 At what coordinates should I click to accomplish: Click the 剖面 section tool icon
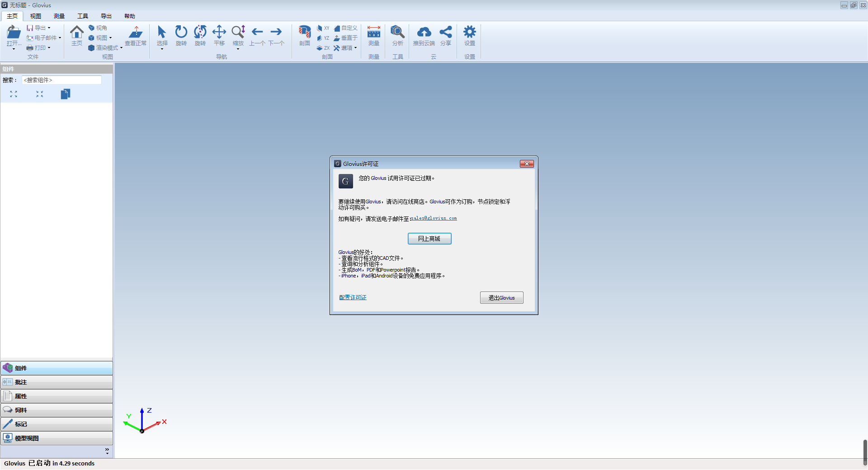305,32
